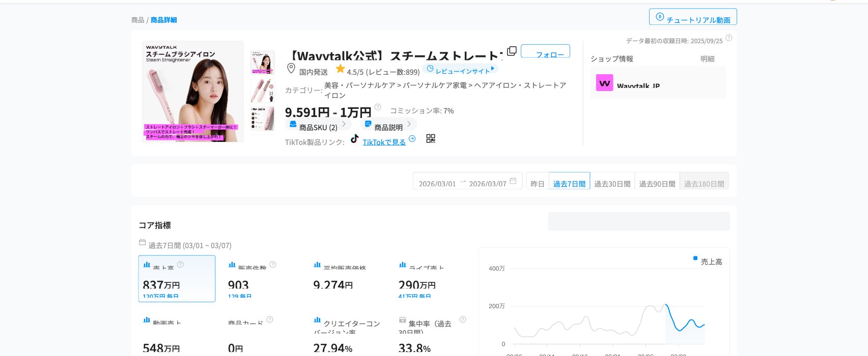Select the 548万円 video sales metric

161,348
